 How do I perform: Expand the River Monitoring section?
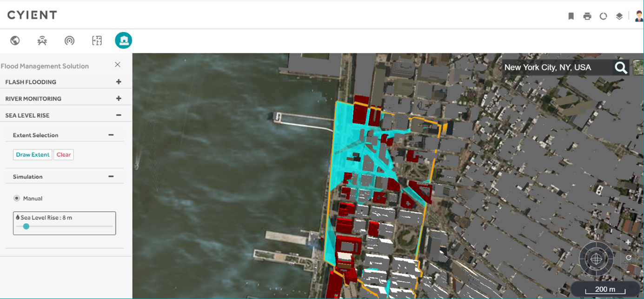pyautogui.click(x=119, y=99)
